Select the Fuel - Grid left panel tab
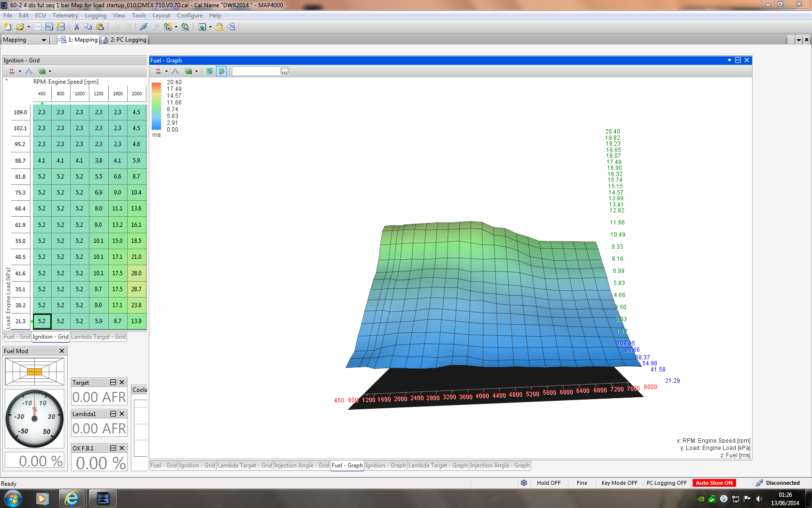The width and height of the screenshot is (812, 508). [x=17, y=337]
